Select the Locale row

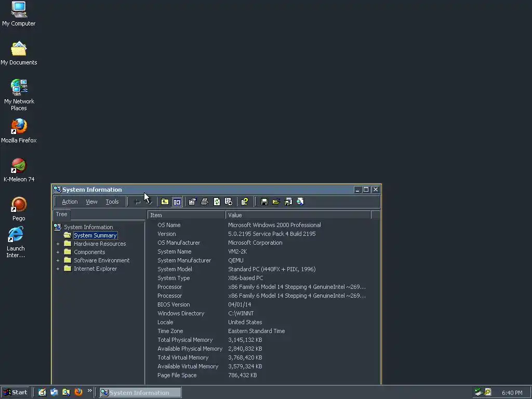click(x=264, y=322)
